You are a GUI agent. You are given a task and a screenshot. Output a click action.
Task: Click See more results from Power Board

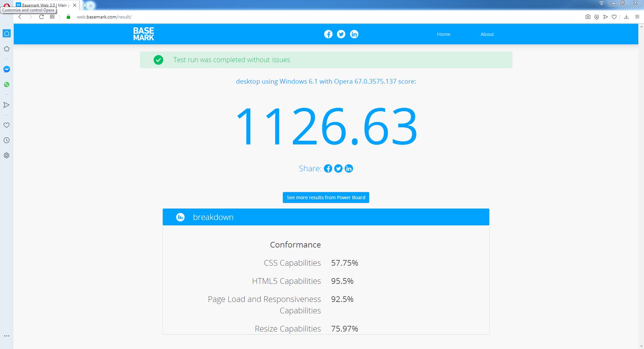coord(326,198)
